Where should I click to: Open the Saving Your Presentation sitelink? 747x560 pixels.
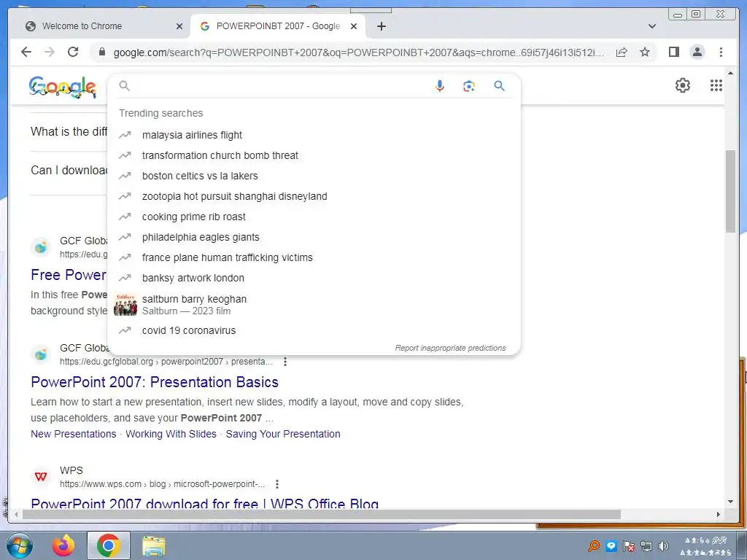click(283, 435)
